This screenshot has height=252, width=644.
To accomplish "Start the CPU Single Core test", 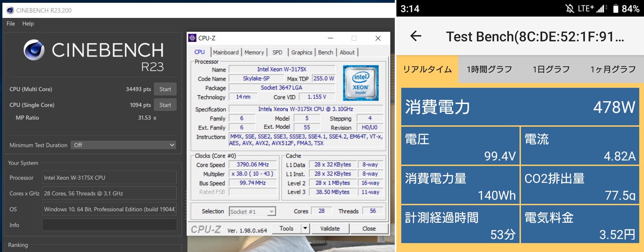I will [165, 105].
